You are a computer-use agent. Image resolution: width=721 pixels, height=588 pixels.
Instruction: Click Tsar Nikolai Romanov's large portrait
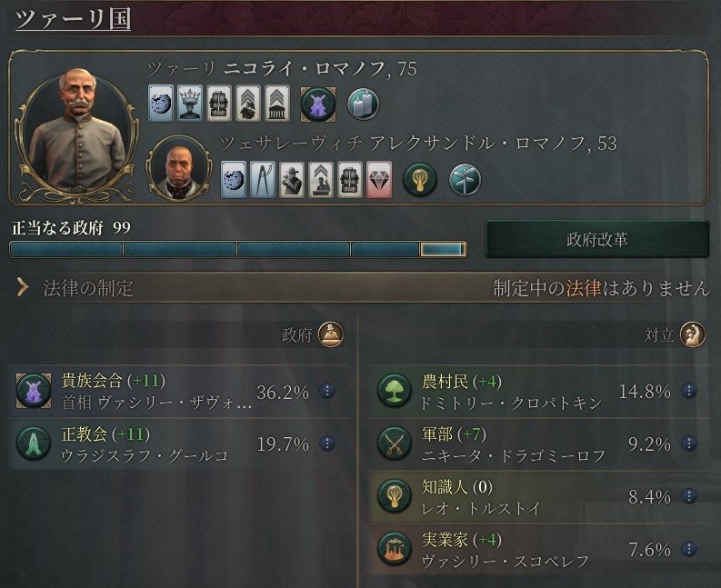(76, 131)
